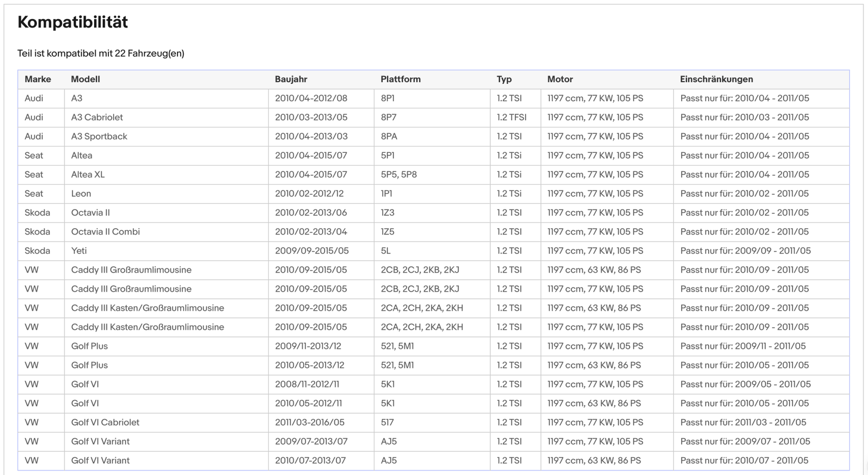Viewport: 868px width, 475px height.
Task: Click the Altea XL model cell
Action: [x=87, y=175]
